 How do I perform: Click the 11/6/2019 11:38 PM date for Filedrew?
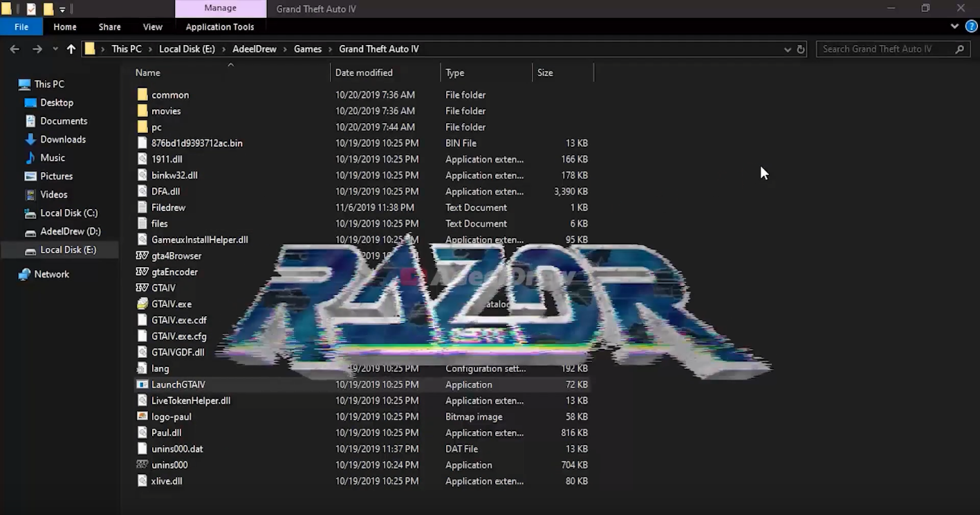tap(375, 208)
